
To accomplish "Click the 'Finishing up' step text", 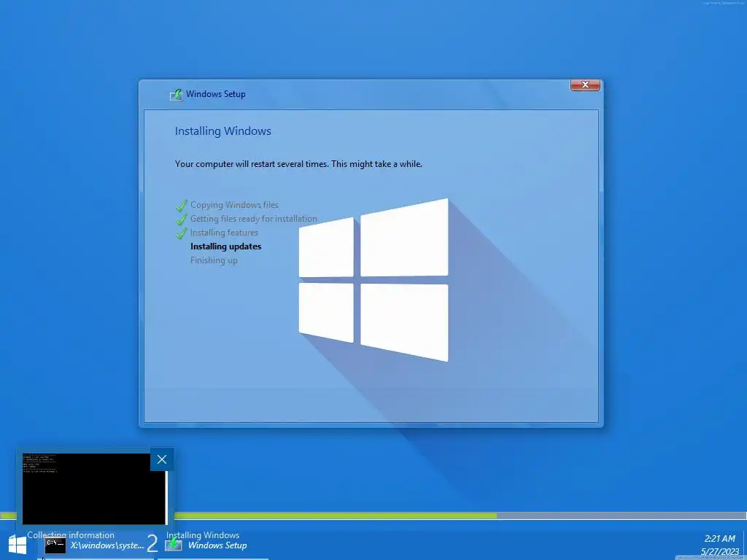I will coord(214,260).
